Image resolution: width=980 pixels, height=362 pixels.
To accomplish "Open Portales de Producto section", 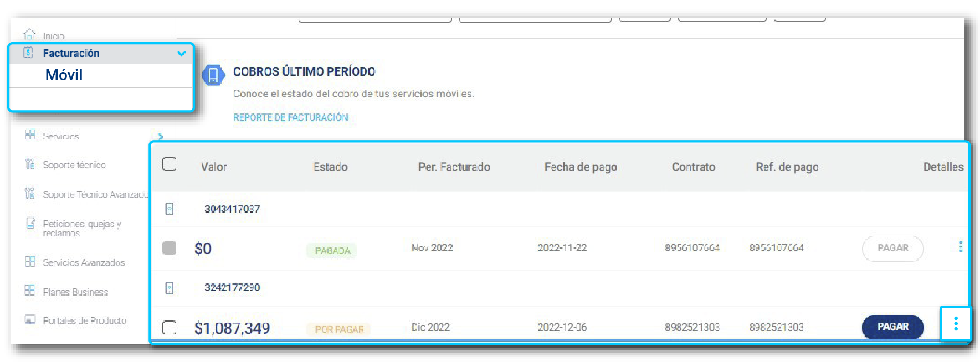I will pyautogui.click(x=85, y=320).
